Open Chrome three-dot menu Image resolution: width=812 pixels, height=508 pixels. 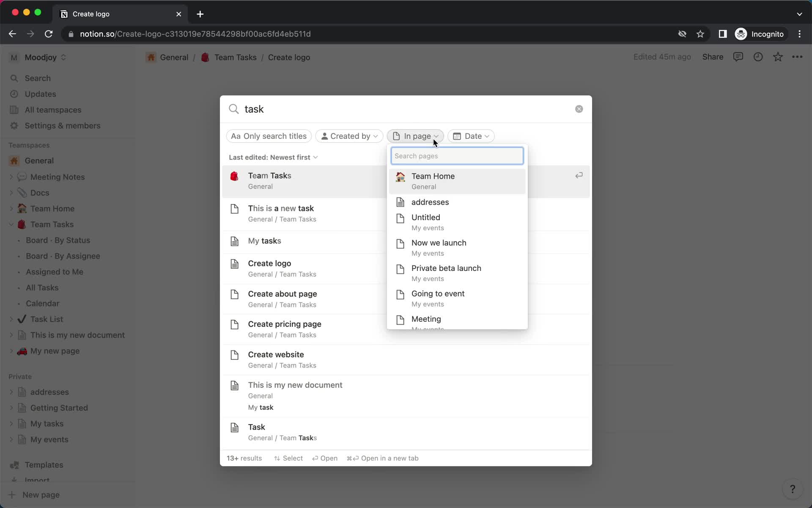[799, 34]
